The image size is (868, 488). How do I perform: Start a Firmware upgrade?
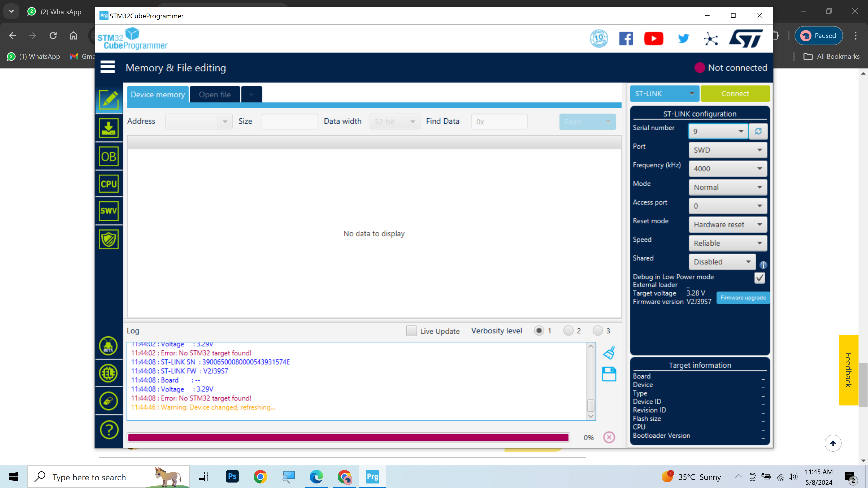click(x=743, y=297)
